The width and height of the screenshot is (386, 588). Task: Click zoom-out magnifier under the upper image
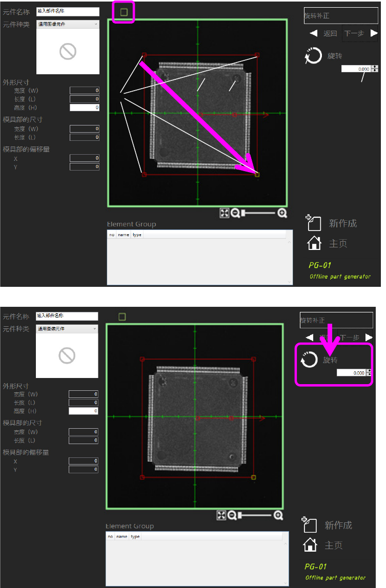click(235, 213)
